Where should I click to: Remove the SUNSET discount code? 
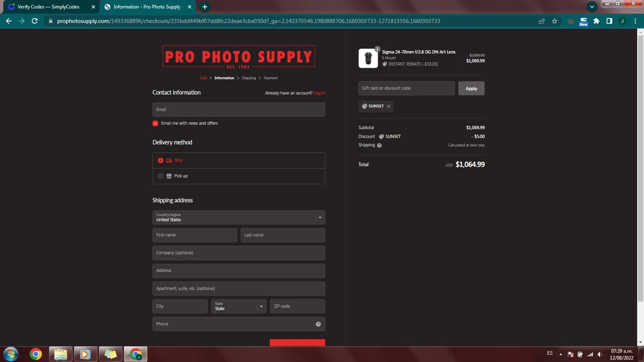[x=389, y=106]
